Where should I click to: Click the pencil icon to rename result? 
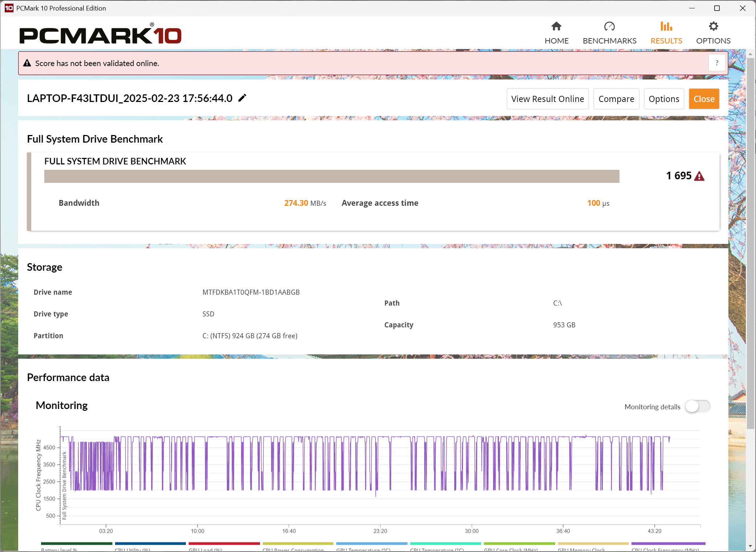pyautogui.click(x=242, y=98)
